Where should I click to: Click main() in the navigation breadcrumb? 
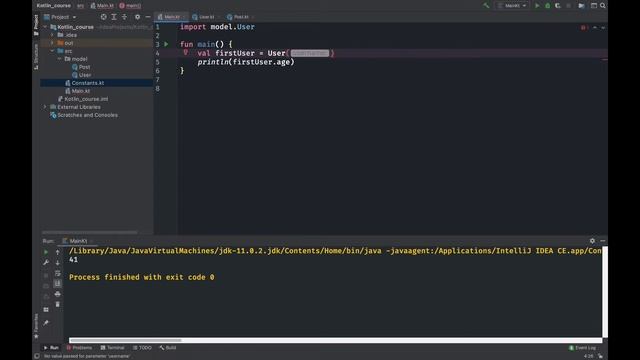coord(130,6)
